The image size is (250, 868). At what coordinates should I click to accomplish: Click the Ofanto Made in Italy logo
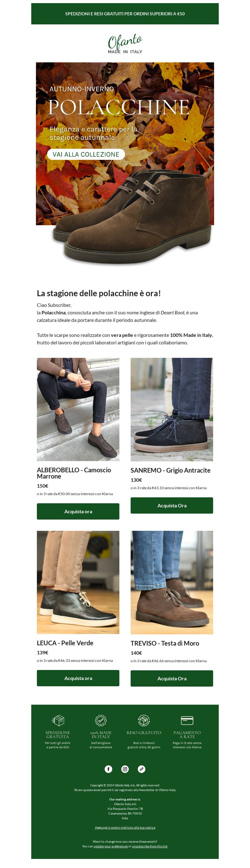click(x=125, y=43)
